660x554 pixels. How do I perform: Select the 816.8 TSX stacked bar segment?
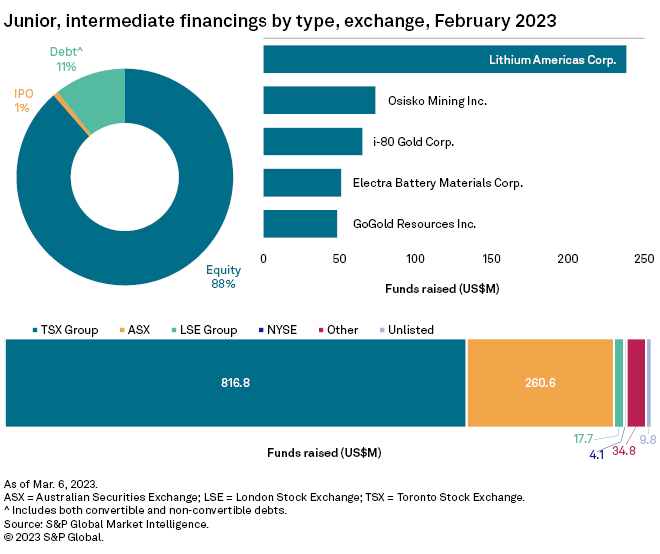[236, 383]
